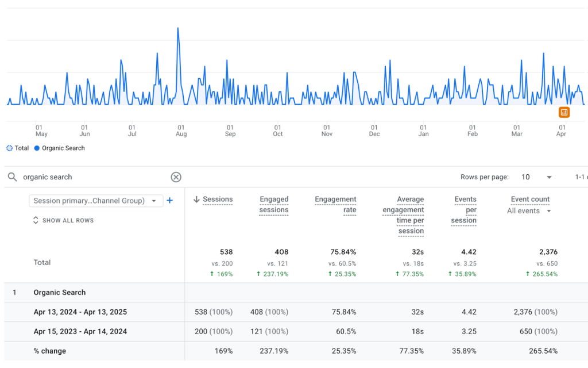Sort by the Engaged sessions column
The width and height of the screenshot is (588, 368).
coord(274,205)
